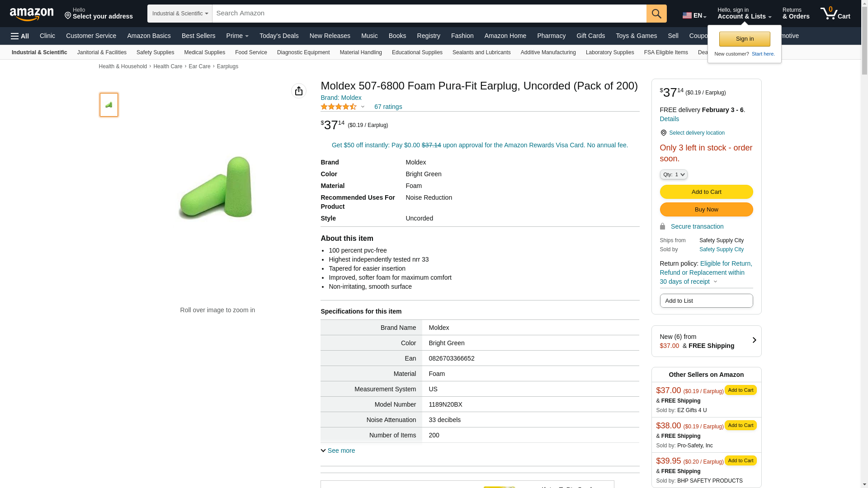Screen dimensions: 868x488
Task: Select the green earplug thumbnail
Action: coord(109,105)
